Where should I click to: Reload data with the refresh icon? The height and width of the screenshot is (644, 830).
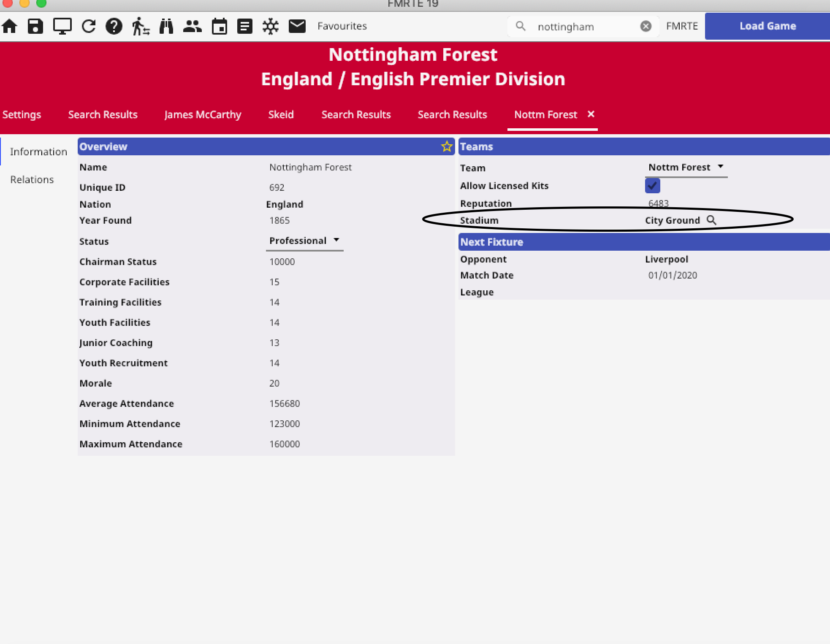pos(89,26)
